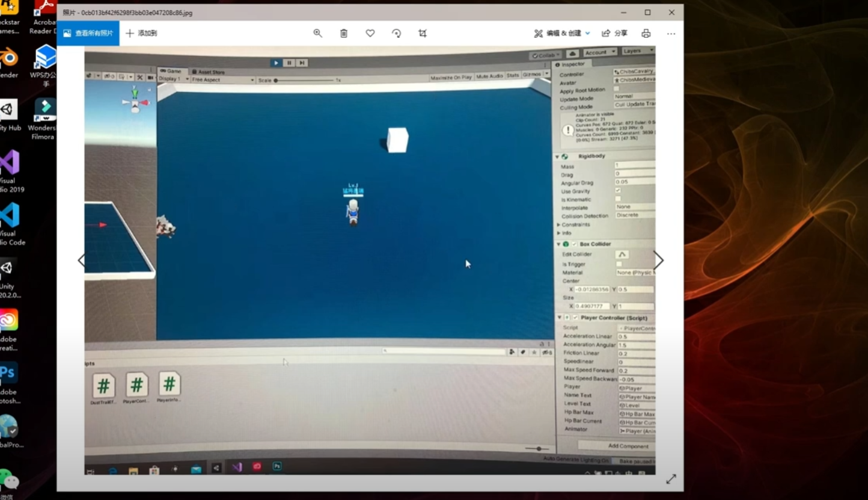Open the three-dot more options menu in Photos
Viewport: 868px width, 500px height.
pos(671,34)
